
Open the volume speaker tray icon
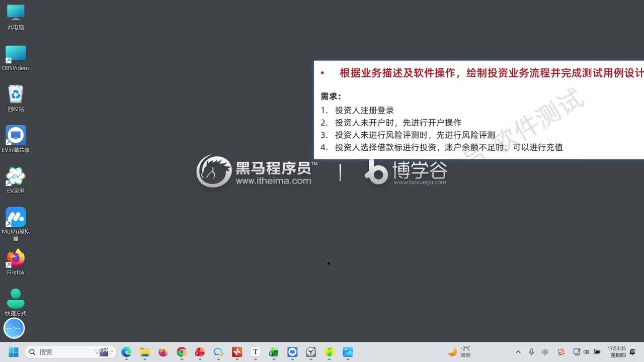pos(586,352)
